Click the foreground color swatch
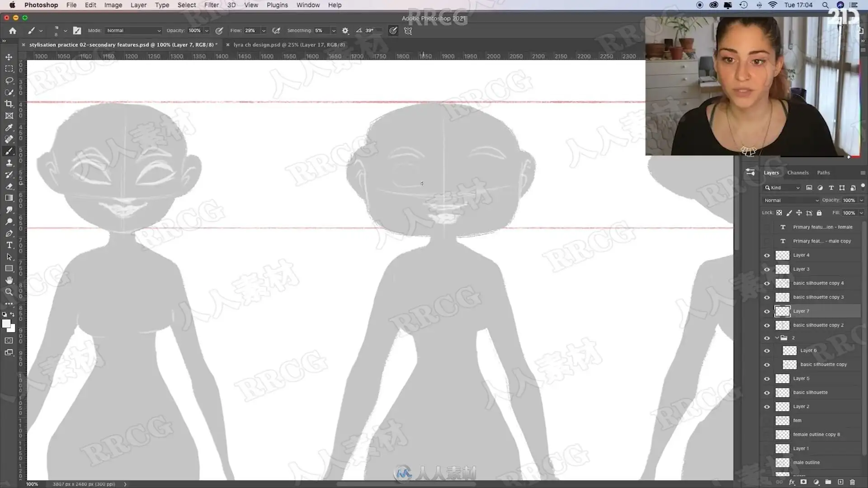This screenshot has width=868, height=488. tap(6, 324)
